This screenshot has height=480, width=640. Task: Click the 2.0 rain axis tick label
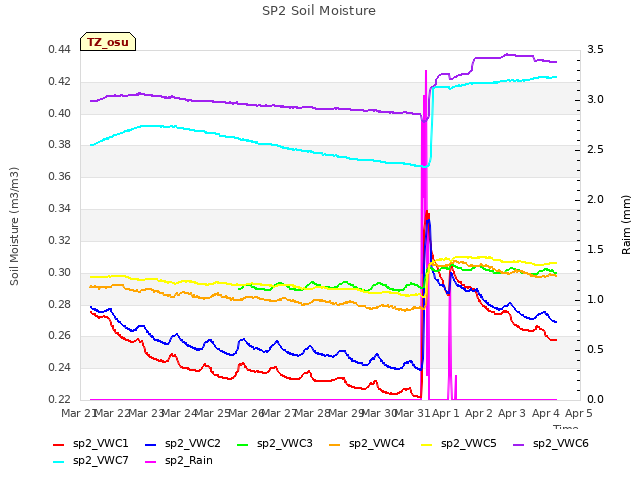(x=595, y=200)
